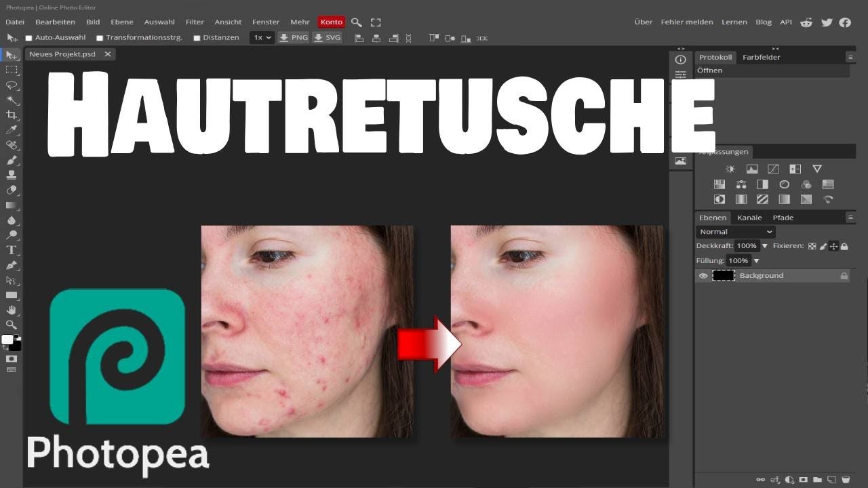Select the Move tool in the toolbar
Screen dimensions: 868x488
(x=12, y=55)
